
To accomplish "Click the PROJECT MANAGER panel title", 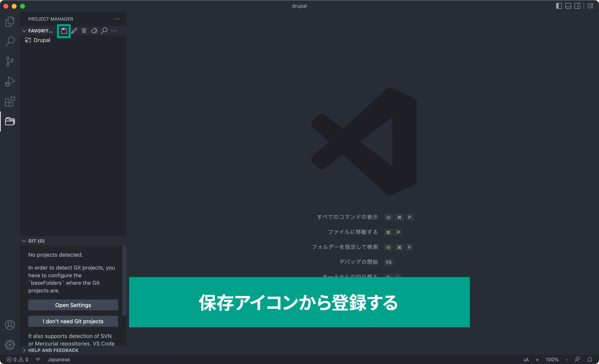I will pyautogui.click(x=51, y=19).
